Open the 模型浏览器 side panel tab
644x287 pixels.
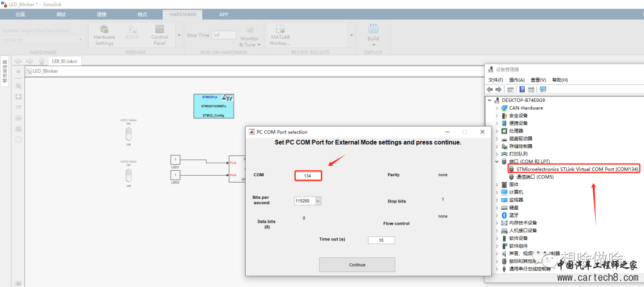(5, 71)
